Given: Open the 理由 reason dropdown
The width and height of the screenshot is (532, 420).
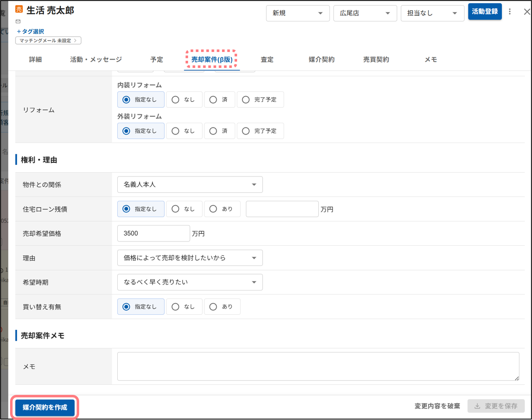Looking at the screenshot, I should 190,258.
